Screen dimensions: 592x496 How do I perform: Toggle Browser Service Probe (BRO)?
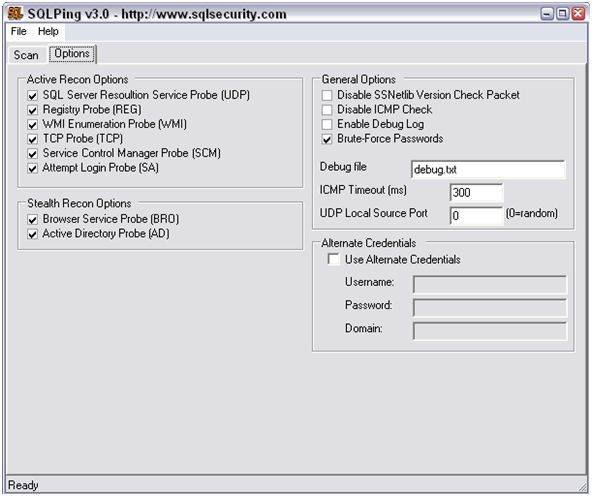click(x=33, y=220)
